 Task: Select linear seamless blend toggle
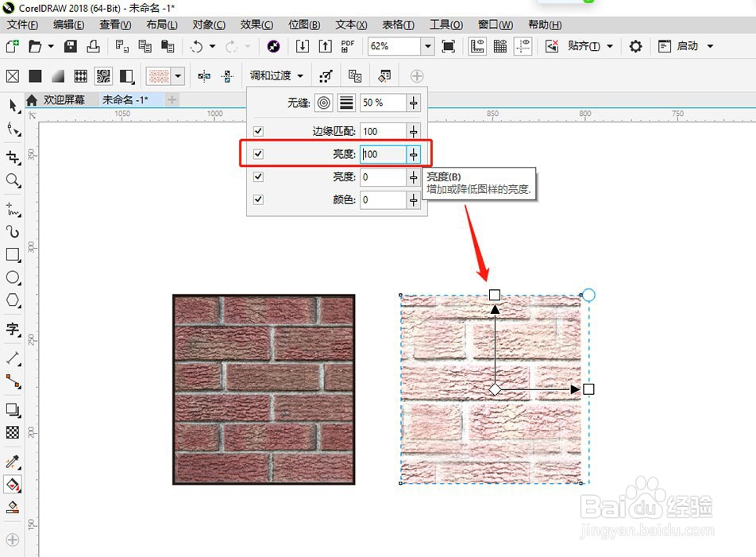[x=346, y=103]
